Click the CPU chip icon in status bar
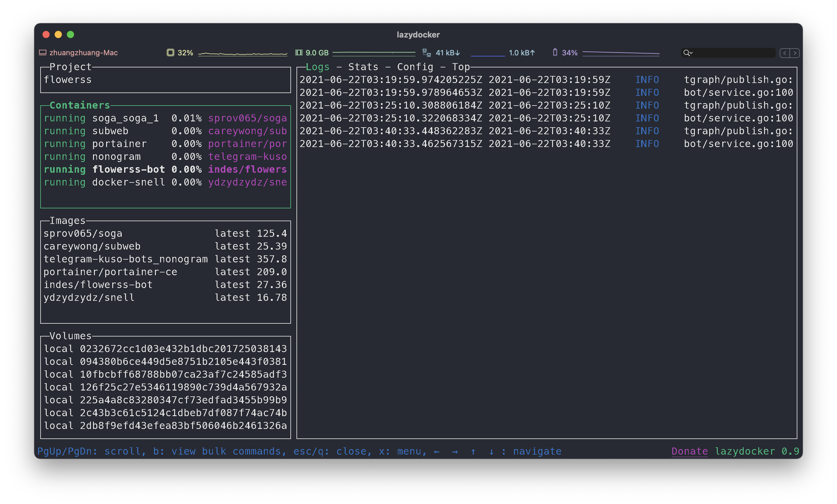This screenshot has width=837, height=504. (x=170, y=53)
